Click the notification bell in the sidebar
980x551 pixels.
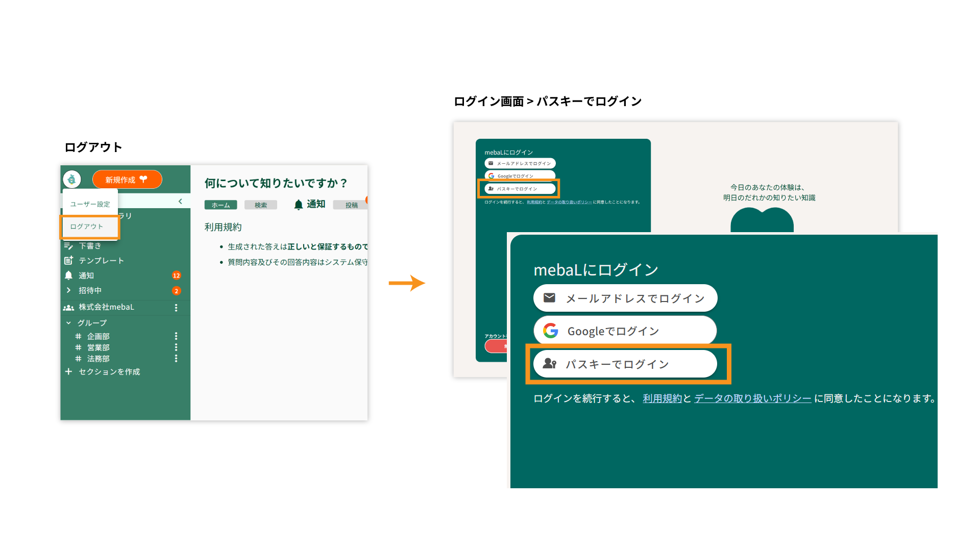tap(69, 275)
